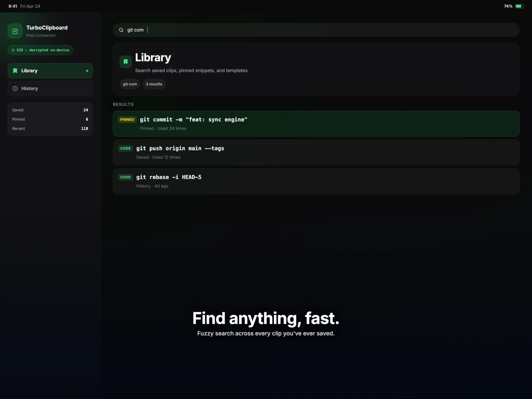This screenshot has height=399, width=532.
Task: Click 'Pinned · Used 24 times' text
Action: click(x=163, y=128)
